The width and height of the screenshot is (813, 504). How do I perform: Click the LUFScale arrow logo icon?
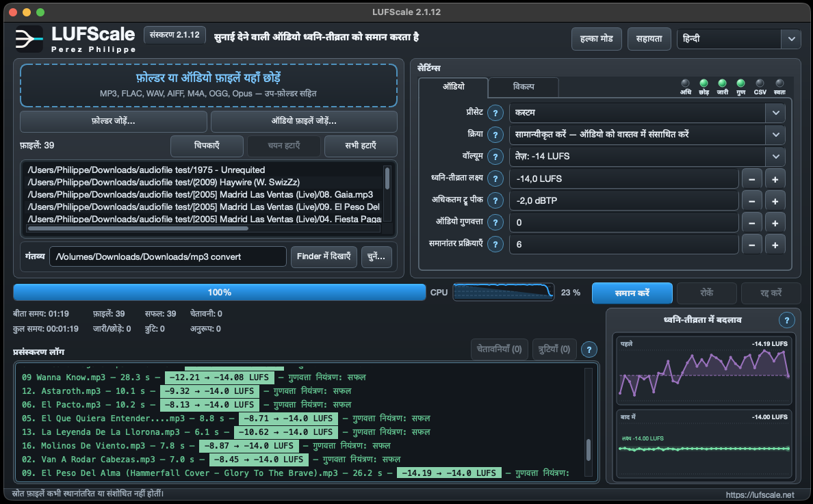click(29, 39)
